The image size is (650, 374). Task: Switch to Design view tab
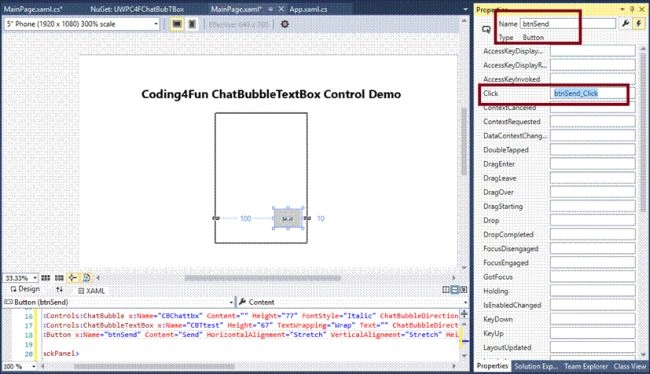[25, 289]
